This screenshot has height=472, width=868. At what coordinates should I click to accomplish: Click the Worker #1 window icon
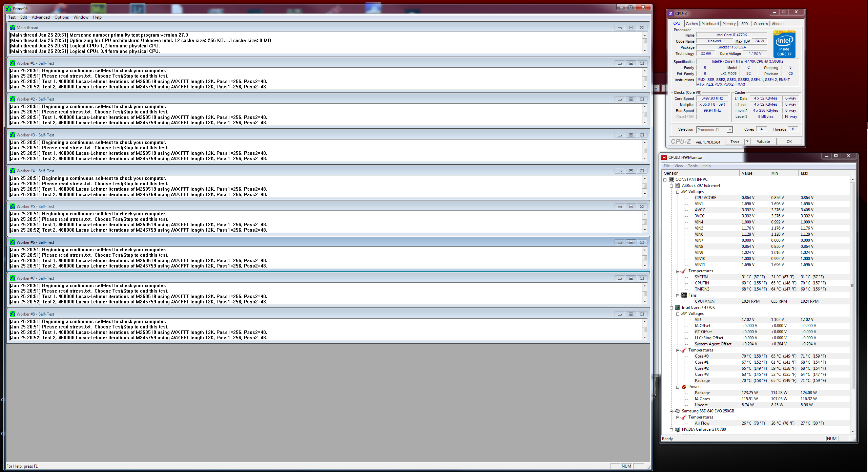(x=13, y=63)
